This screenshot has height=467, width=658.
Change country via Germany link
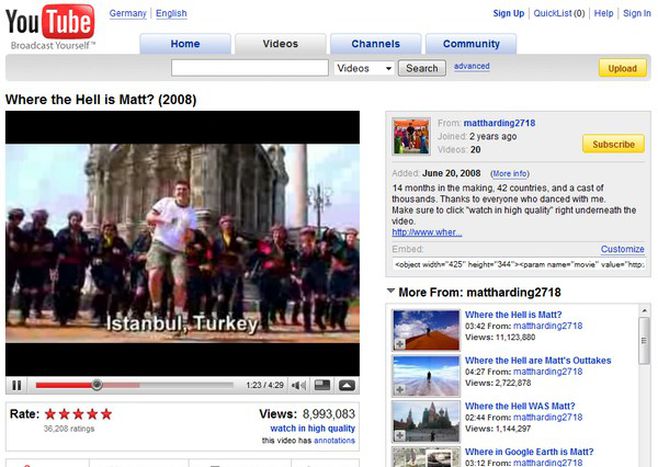pos(128,13)
